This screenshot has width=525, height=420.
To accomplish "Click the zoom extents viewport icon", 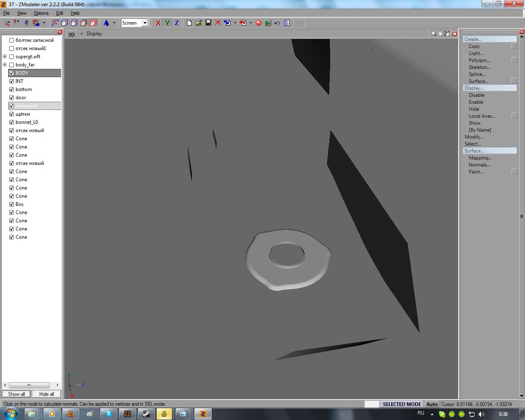I will (447, 34).
